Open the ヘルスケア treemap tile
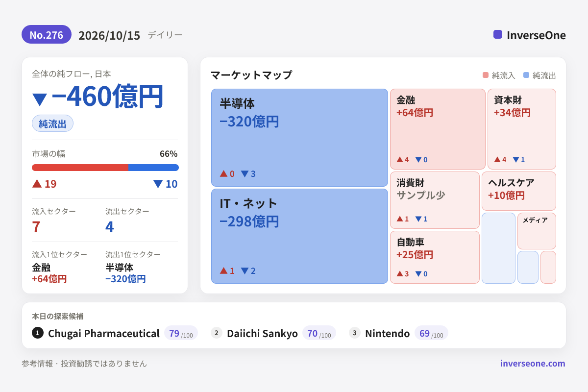 tap(519, 191)
